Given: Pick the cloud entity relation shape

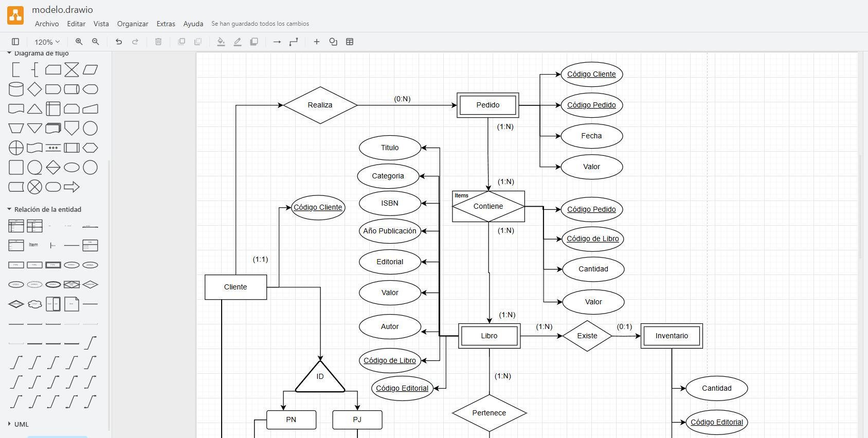Looking at the screenshot, I should 34,304.
